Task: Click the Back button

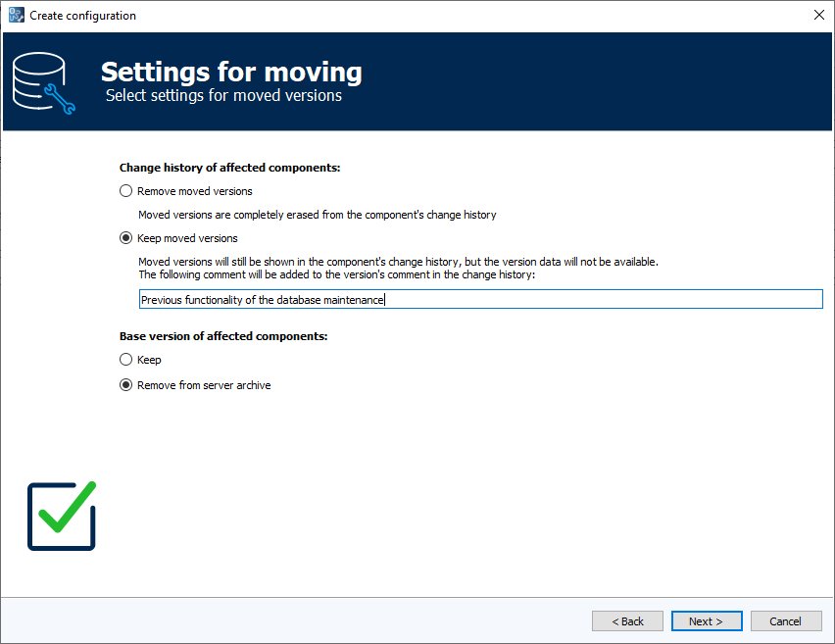Action: click(x=627, y=620)
